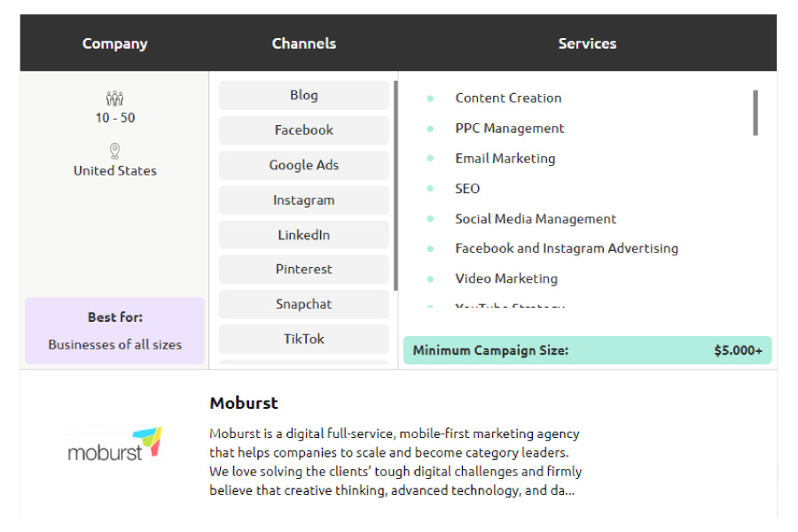Select the Facebook channel chip
Screen dimensions: 798x532
(x=304, y=130)
